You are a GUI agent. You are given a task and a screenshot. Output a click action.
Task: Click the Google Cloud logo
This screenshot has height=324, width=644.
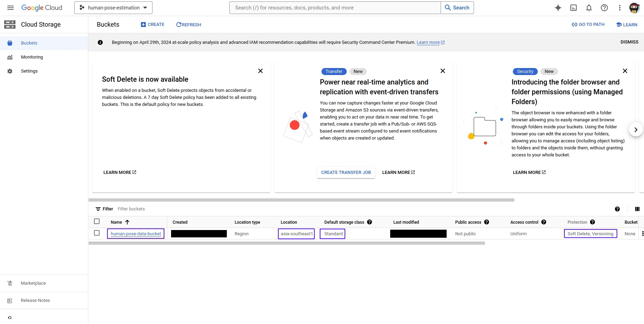(x=42, y=8)
